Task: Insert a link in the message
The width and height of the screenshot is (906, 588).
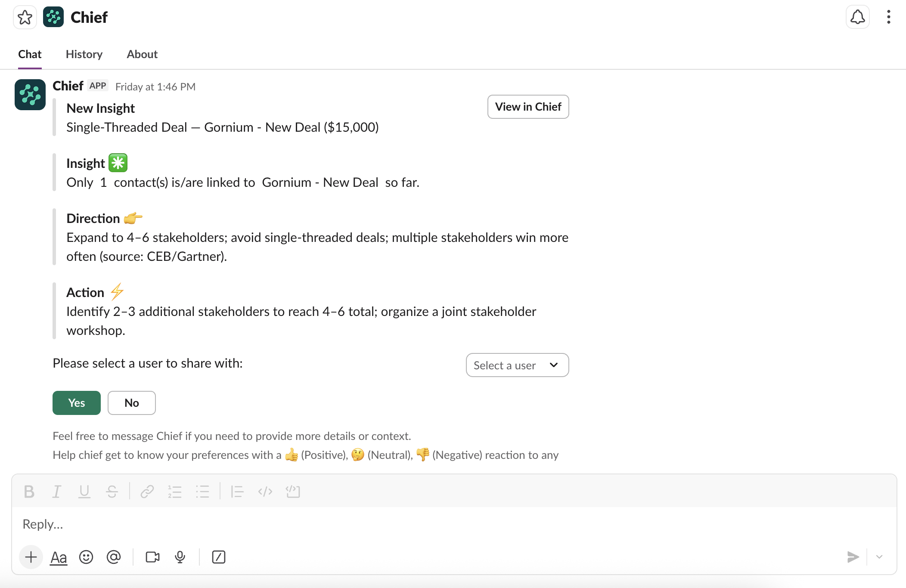Action: (x=147, y=491)
